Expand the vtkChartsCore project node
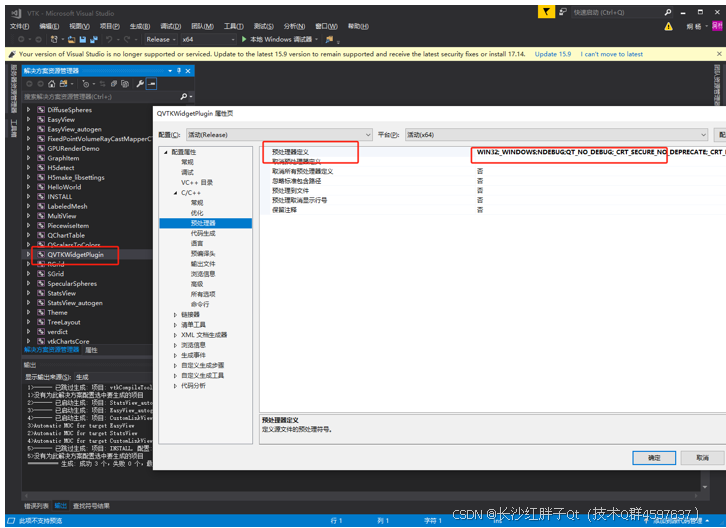The image size is (726, 528). (29, 341)
